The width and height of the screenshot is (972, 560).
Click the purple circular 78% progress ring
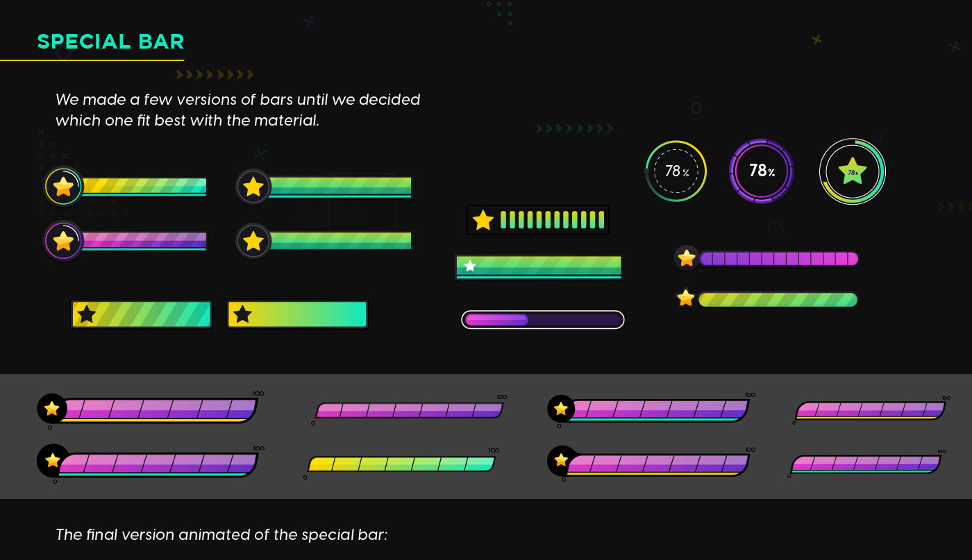(x=762, y=171)
